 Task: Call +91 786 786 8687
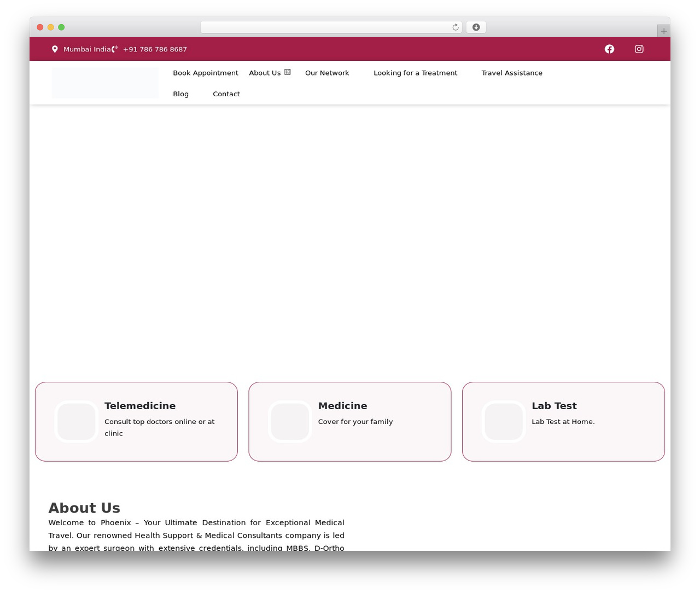155,49
